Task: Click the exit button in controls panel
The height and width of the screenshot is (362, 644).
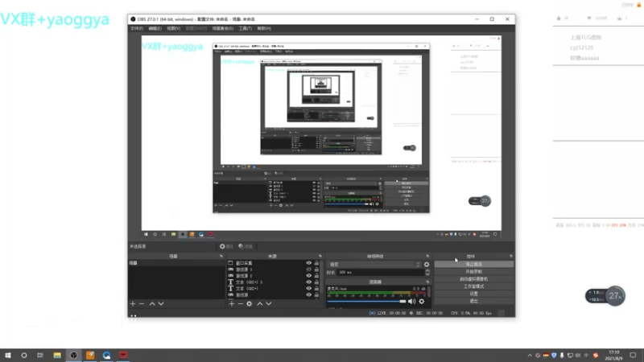Action: (474, 301)
